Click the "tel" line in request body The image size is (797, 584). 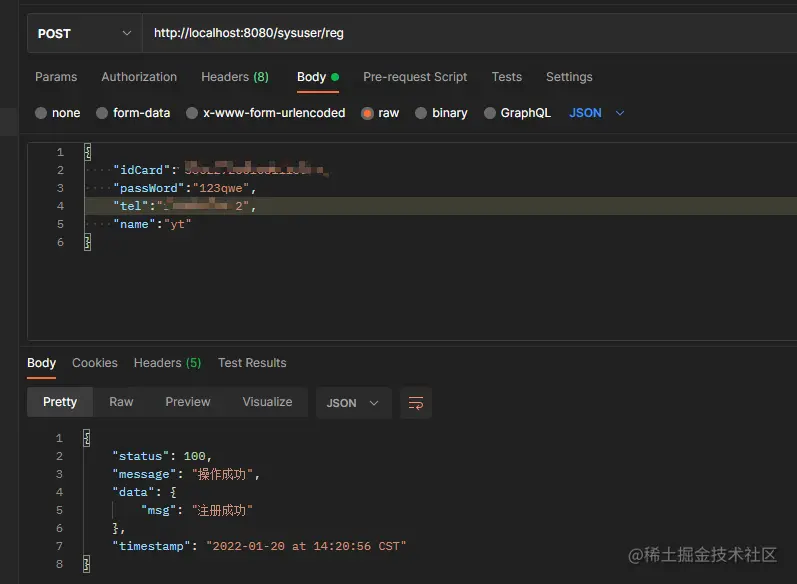tap(185, 206)
